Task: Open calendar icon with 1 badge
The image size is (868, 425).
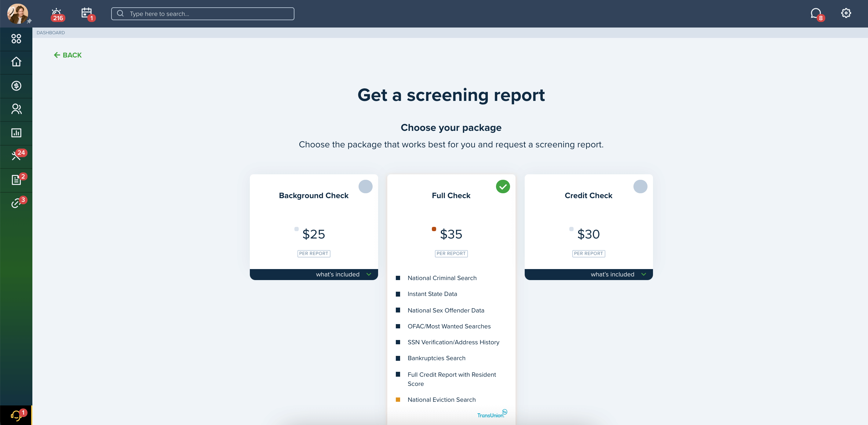Action: [88, 14]
